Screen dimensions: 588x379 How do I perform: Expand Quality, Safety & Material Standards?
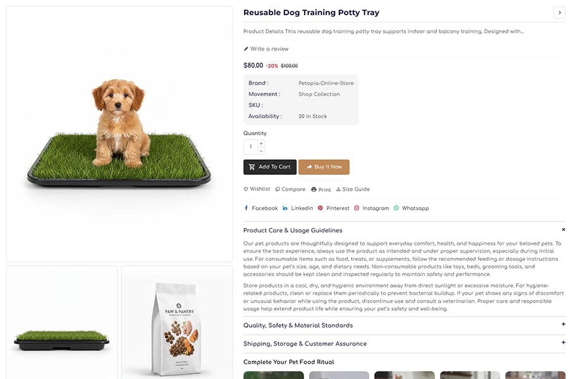coord(563,325)
